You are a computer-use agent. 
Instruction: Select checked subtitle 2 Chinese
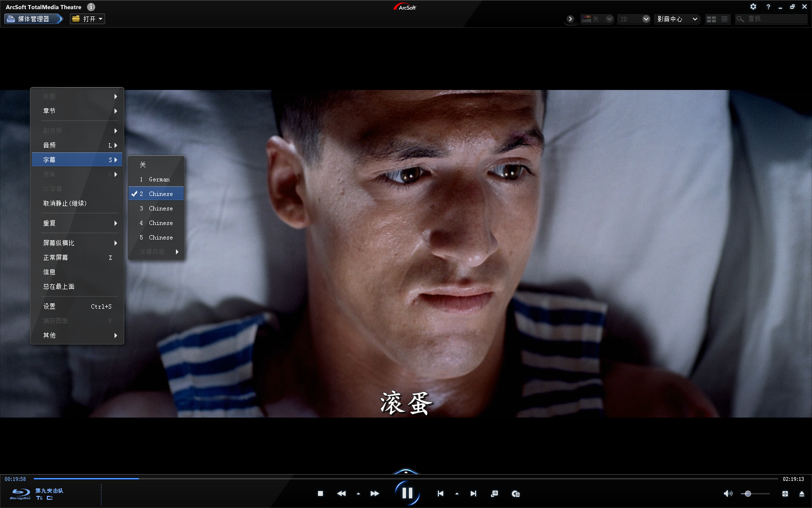pos(156,194)
